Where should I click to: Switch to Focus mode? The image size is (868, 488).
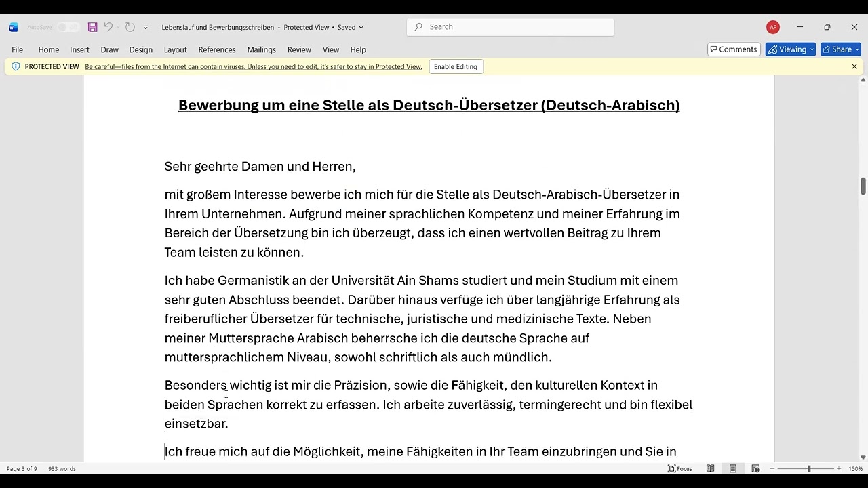(x=680, y=468)
